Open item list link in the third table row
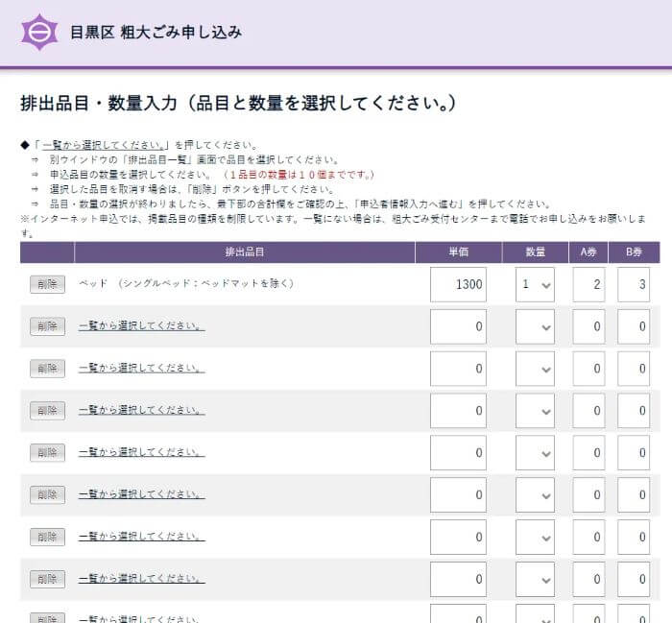 [x=141, y=368]
